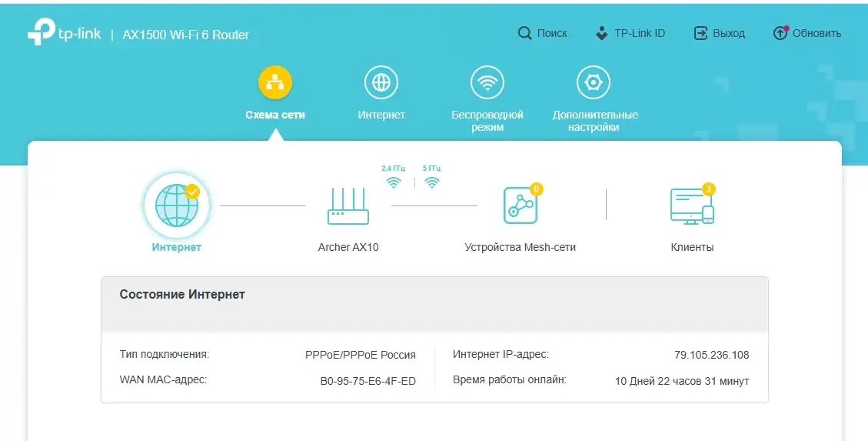Click the globe icon in navigation

(381, 82)
